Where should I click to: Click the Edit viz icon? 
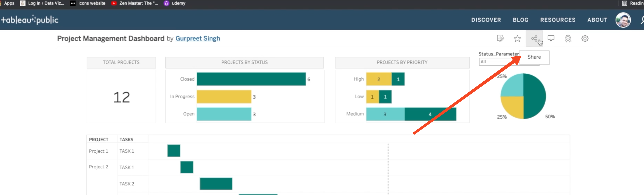pos(500,38)
